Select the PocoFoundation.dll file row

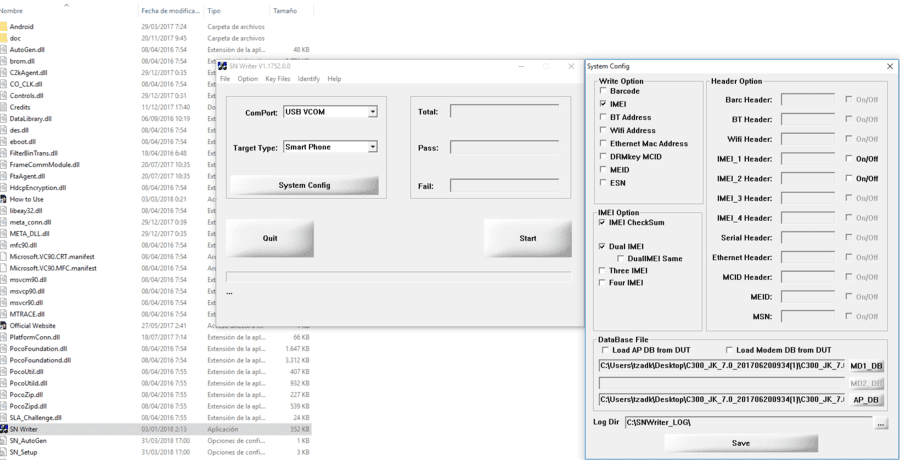[x=156, y=349]
